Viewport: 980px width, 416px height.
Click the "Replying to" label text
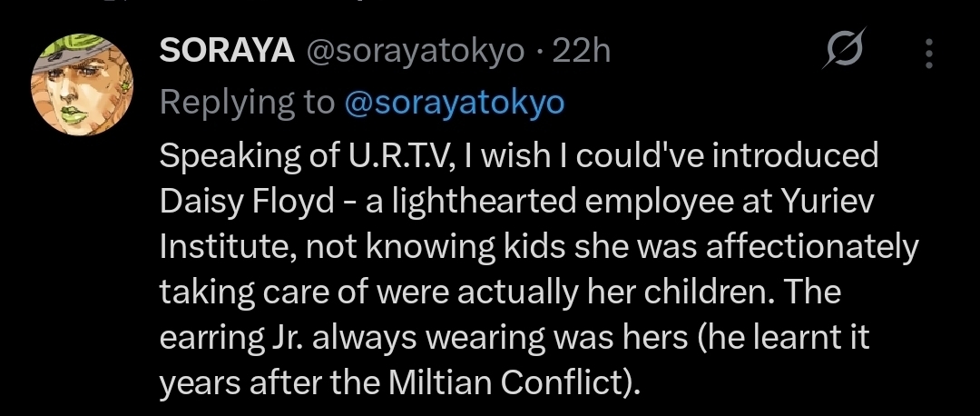[x=247, y=103]
